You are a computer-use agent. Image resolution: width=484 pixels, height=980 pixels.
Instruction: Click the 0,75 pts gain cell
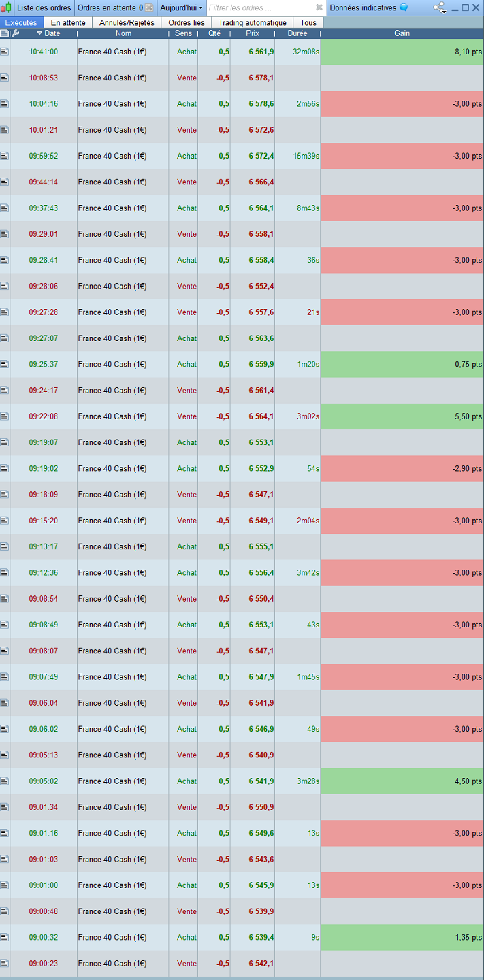coord(402,364)
